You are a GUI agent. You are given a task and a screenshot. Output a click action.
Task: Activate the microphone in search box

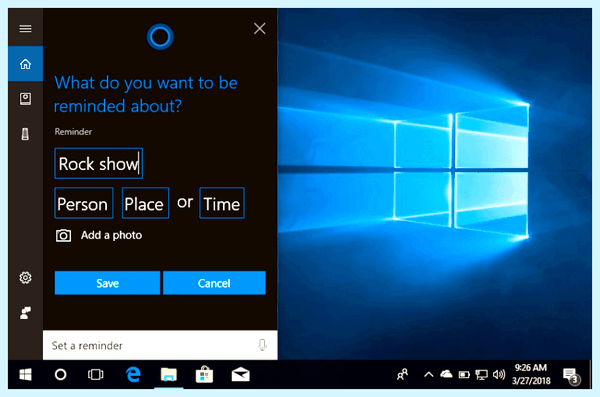[262, 345]
